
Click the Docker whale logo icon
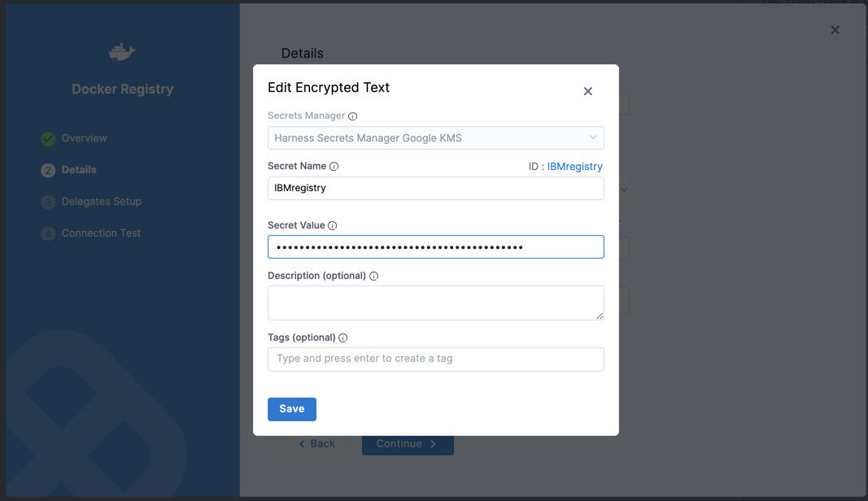click(x=122, y=53)
